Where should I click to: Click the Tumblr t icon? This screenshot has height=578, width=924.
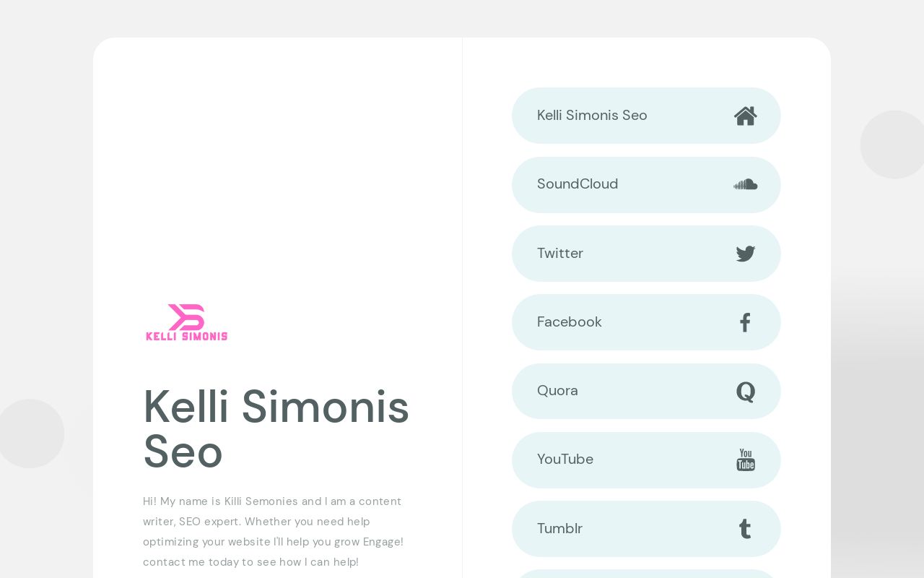coord(745,528)
